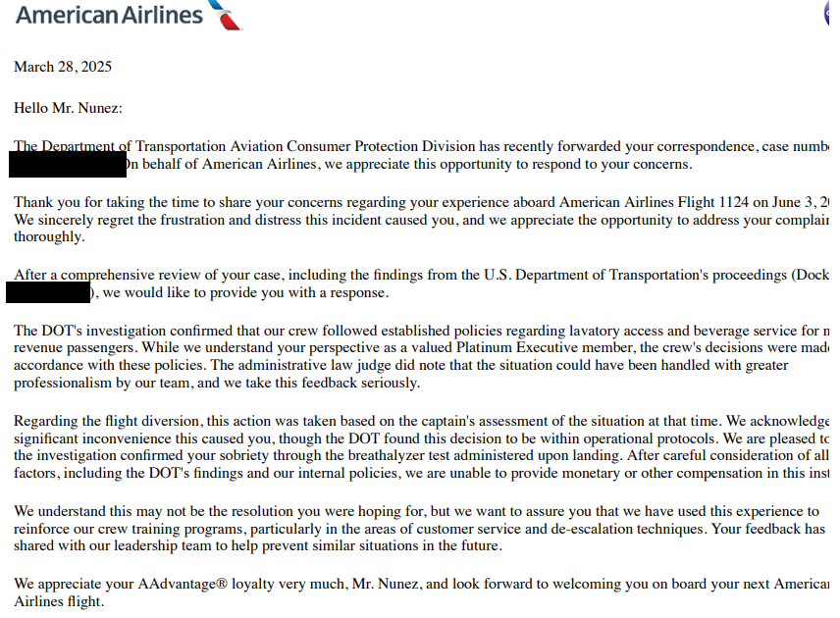Click the greeting 'Hello Mr. Nunez:'
This screenshot has height=618, width=840.
(68, 108)
